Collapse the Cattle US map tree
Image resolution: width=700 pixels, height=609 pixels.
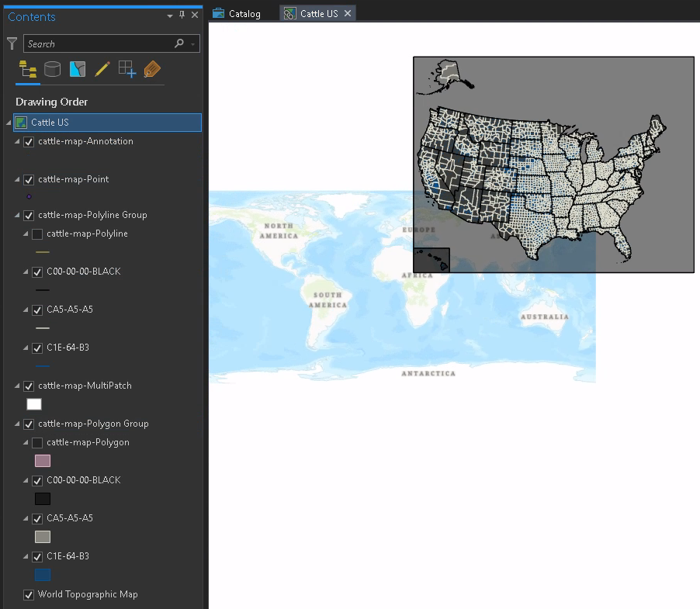click(9, 122)
